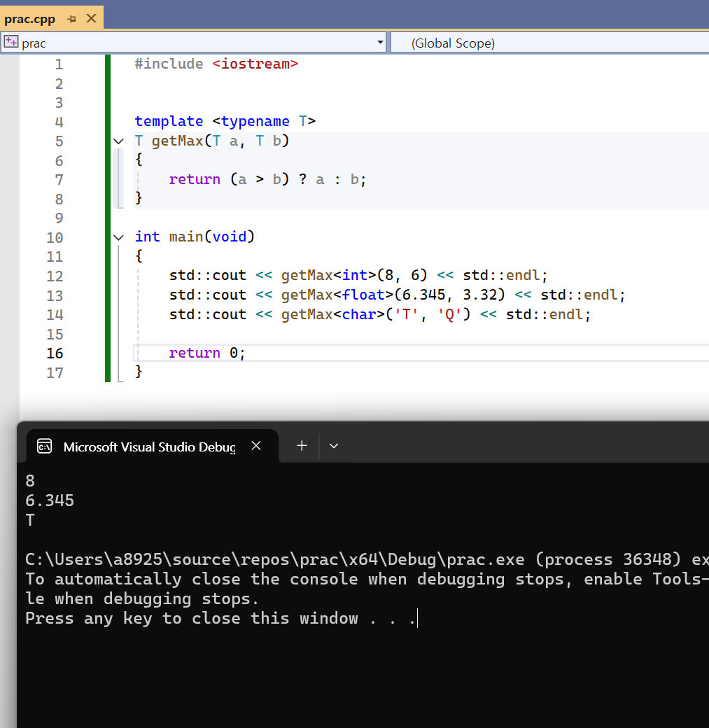This screenshot has width=709, height=728.
Task: Close the prac.cpp tab
Action: tap(92, 19)
